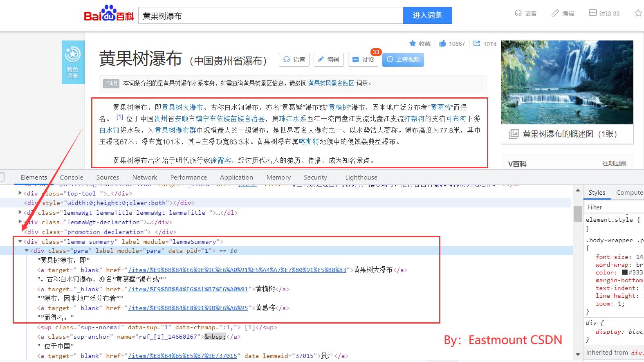The image size is (644, 362).
Task: Select the sup-anchor element row
Action: click(139, 337)
